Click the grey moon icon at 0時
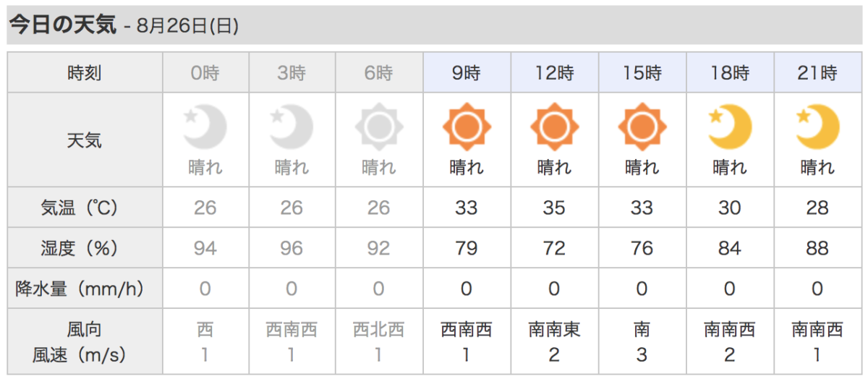The image size is (868, 379). (x=205, y=127)
